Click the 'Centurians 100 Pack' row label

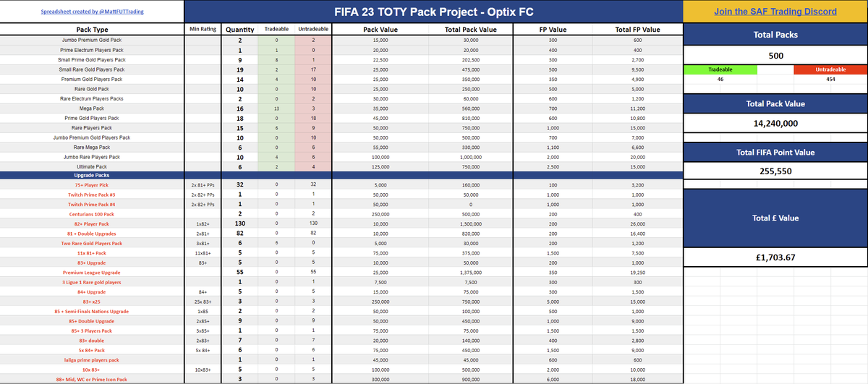[92, 215]
